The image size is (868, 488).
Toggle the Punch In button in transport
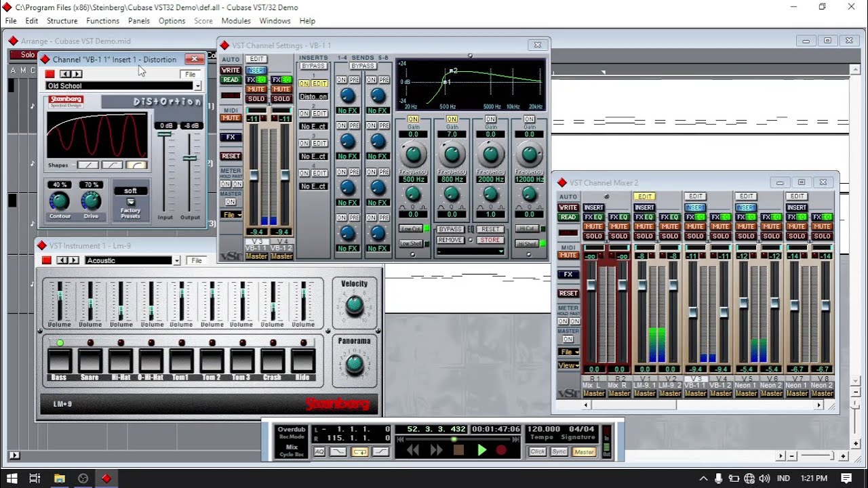click(x=338, y=452)
